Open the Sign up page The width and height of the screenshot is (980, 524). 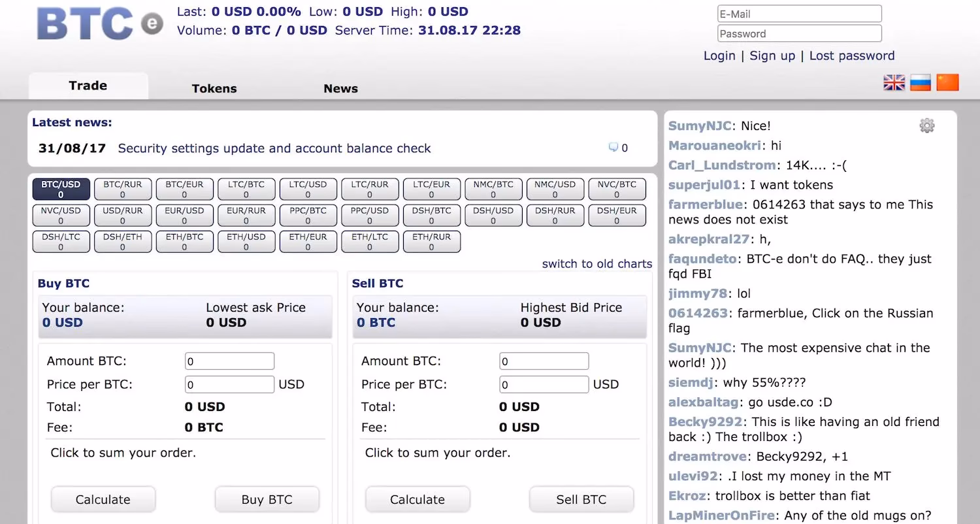(x=772, y=56)
